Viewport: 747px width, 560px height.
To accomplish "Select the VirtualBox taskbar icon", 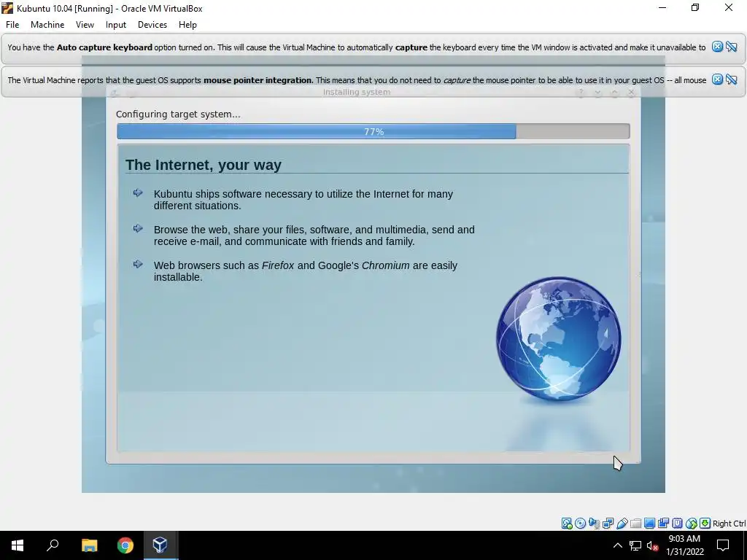I will tap(160, 545).
